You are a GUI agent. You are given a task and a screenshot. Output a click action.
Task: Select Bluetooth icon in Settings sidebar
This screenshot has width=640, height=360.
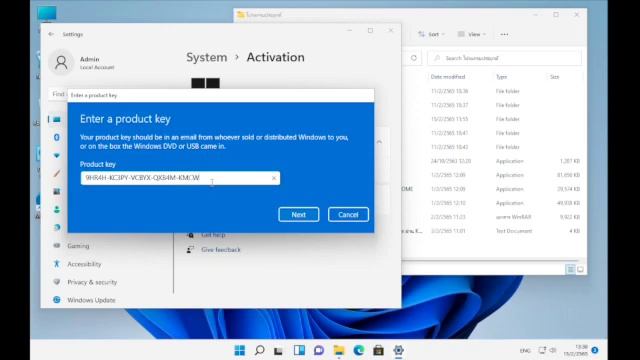coord(57,137)
